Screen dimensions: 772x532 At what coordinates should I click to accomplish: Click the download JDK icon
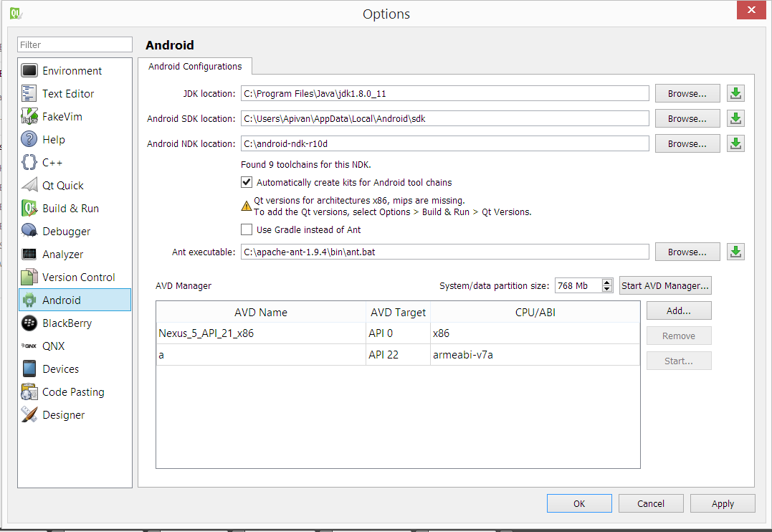pyautogui.click(x=735, y=93)
